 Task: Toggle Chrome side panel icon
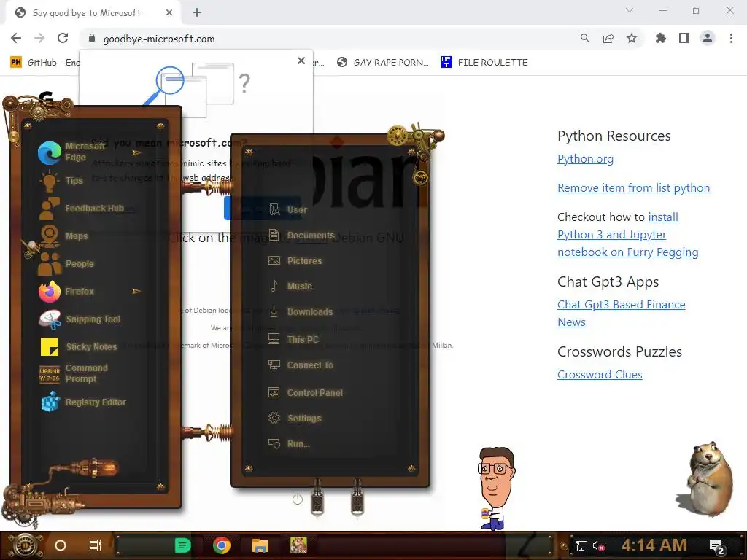(684, 38)
